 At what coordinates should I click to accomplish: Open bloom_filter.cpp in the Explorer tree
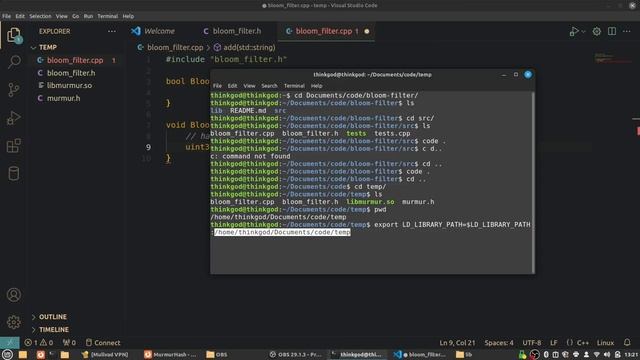coord(75,60)
